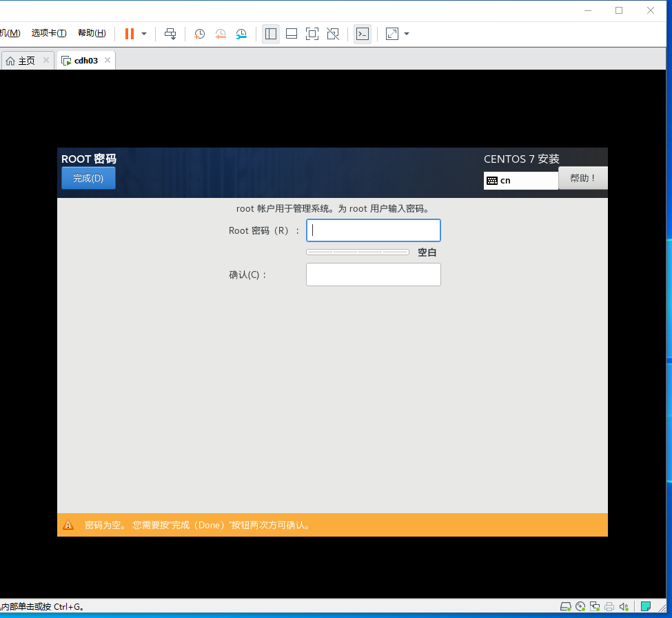The image size is (672, 618).
Task: Click the CD/DVD device status icon
Action: [580, 606]
